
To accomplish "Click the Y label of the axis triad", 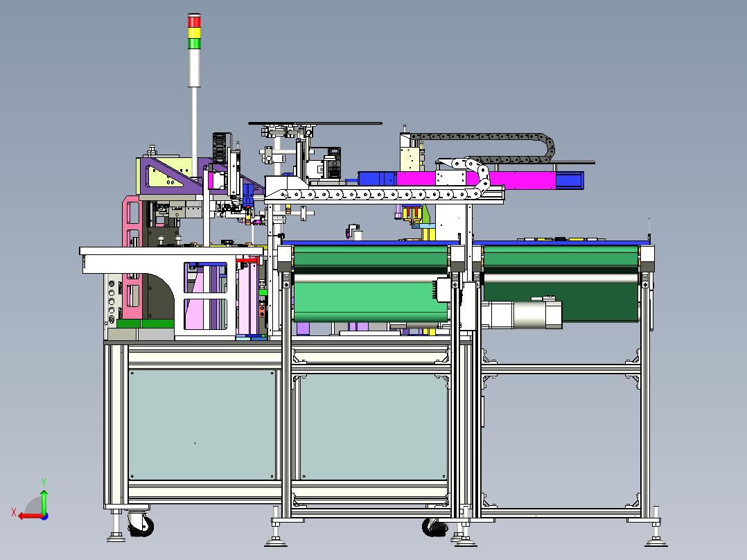I will (x=44, y=482).
